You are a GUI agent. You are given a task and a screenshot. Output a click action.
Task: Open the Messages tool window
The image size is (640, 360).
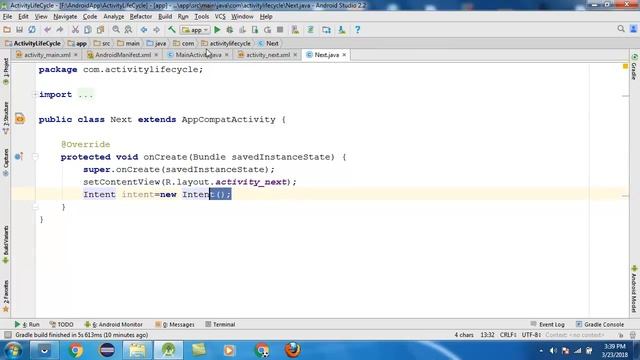175,324
